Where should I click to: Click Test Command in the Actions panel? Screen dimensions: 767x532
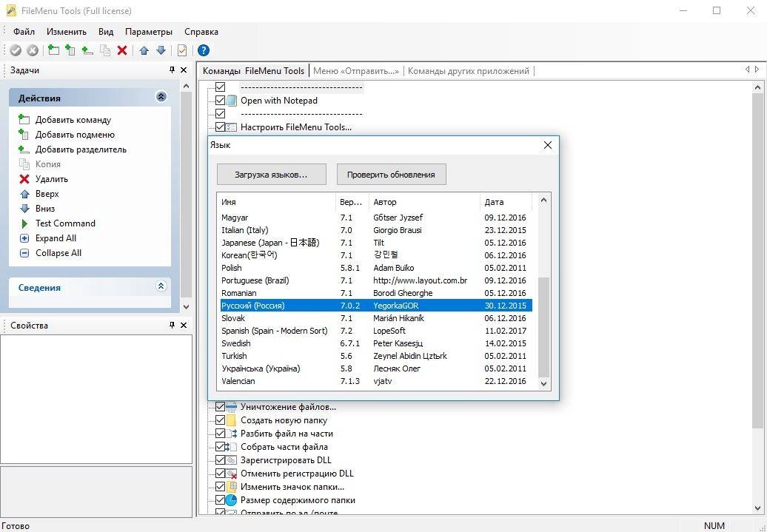point(65,223)
